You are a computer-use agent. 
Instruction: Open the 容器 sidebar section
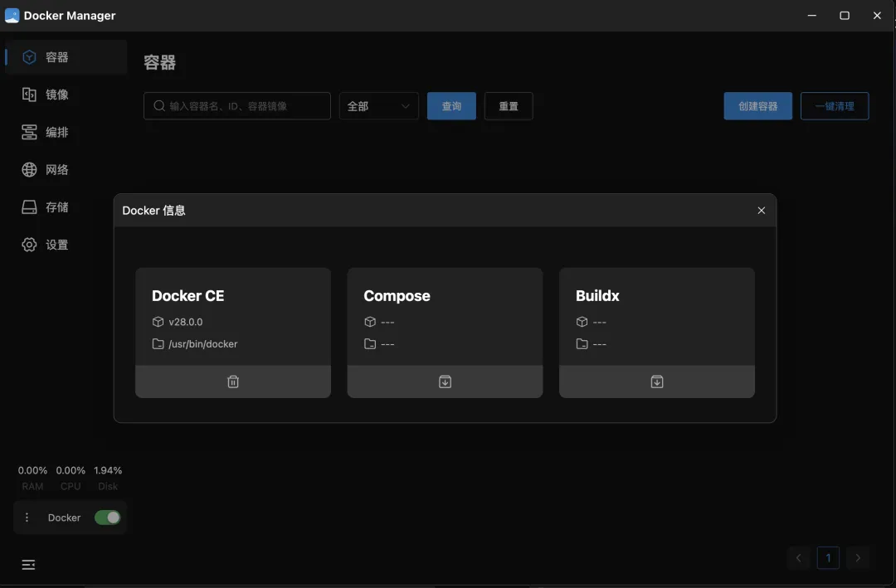coord(66,57)
